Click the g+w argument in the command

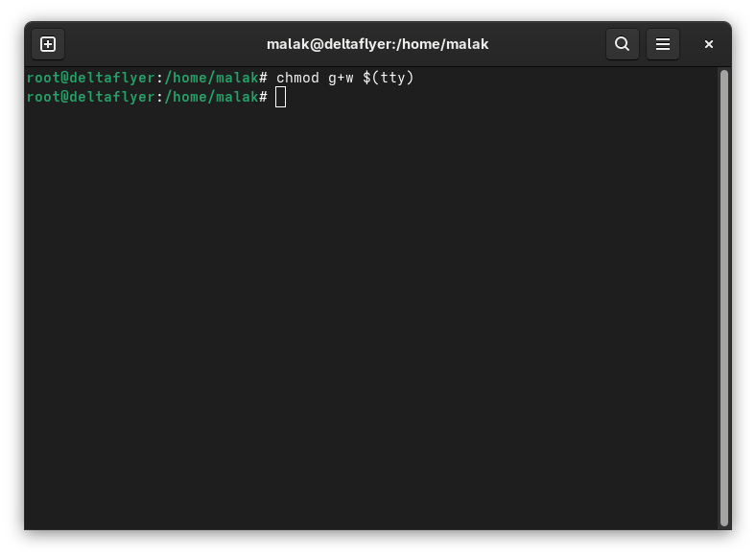pyautogui.click(x=341, y=78)
